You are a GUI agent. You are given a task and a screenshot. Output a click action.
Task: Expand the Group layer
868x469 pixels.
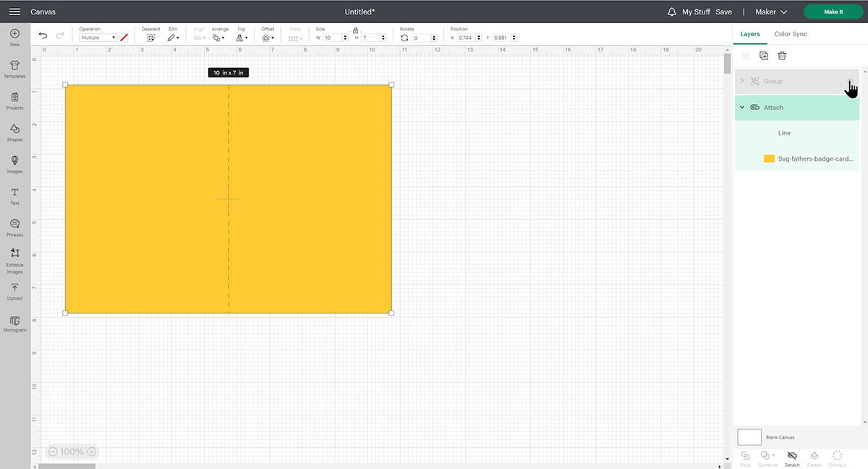742,81
